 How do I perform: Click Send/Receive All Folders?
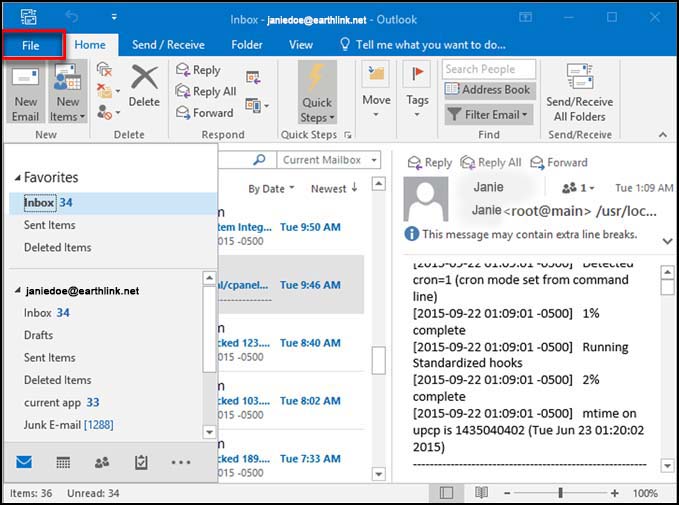coord(580,93)
